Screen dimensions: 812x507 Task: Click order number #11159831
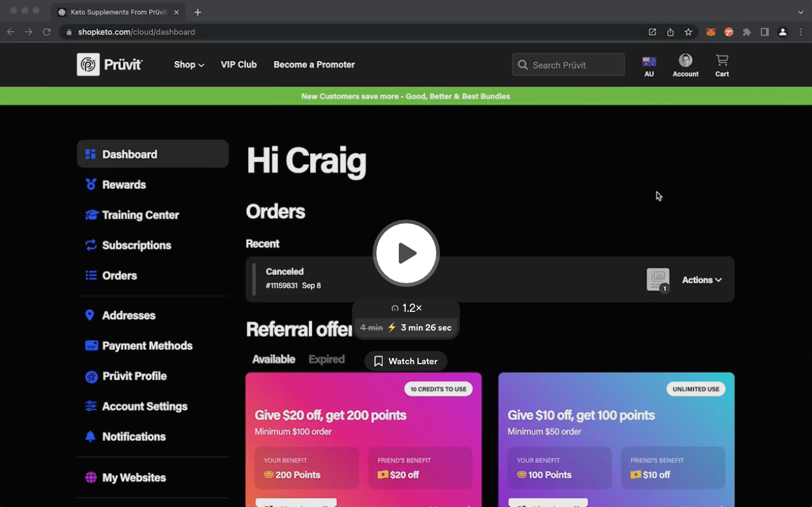pos(281,286)
